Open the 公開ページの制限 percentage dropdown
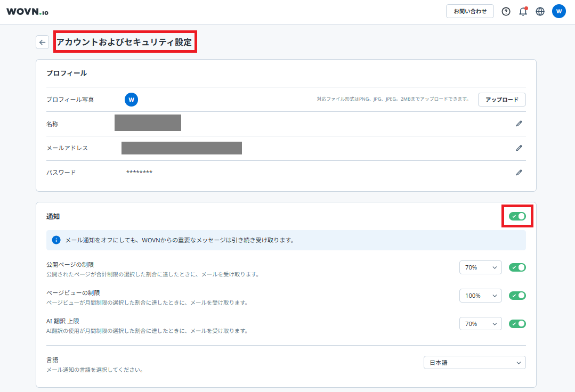Image resolution: width=575 pixels, height=392 pixels. (x=480, y=267)
